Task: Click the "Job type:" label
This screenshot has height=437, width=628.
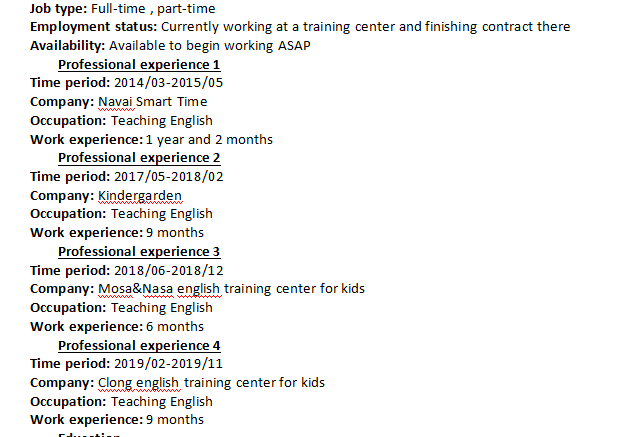Action: pos(58,9)
